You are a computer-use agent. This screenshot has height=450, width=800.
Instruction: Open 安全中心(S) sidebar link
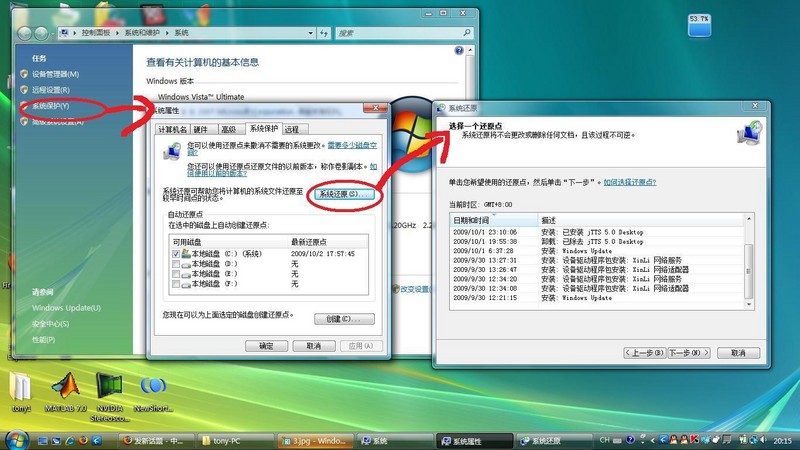(50, 324)
